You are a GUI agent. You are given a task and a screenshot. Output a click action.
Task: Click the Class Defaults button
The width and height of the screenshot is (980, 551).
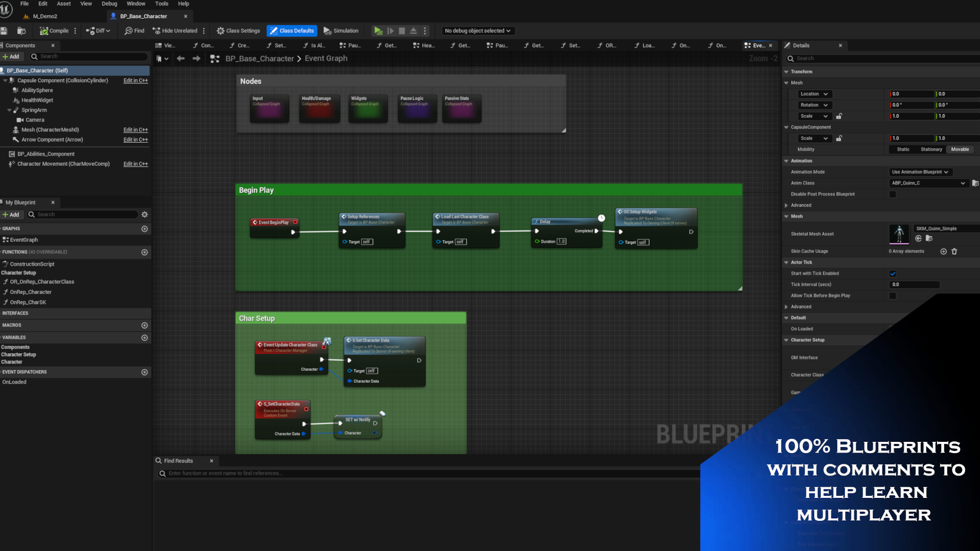click(291, 31)
